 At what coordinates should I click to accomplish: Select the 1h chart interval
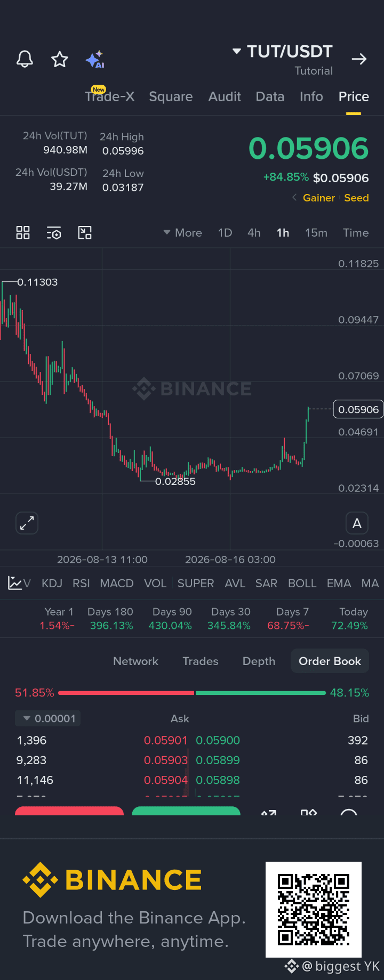[x=283, y=233]
